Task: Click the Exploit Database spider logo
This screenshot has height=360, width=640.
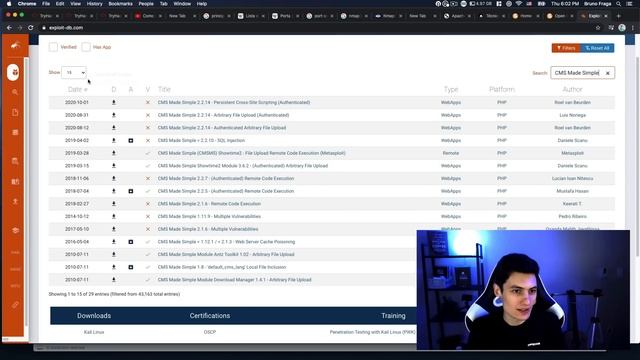Action: pos(15,45)
